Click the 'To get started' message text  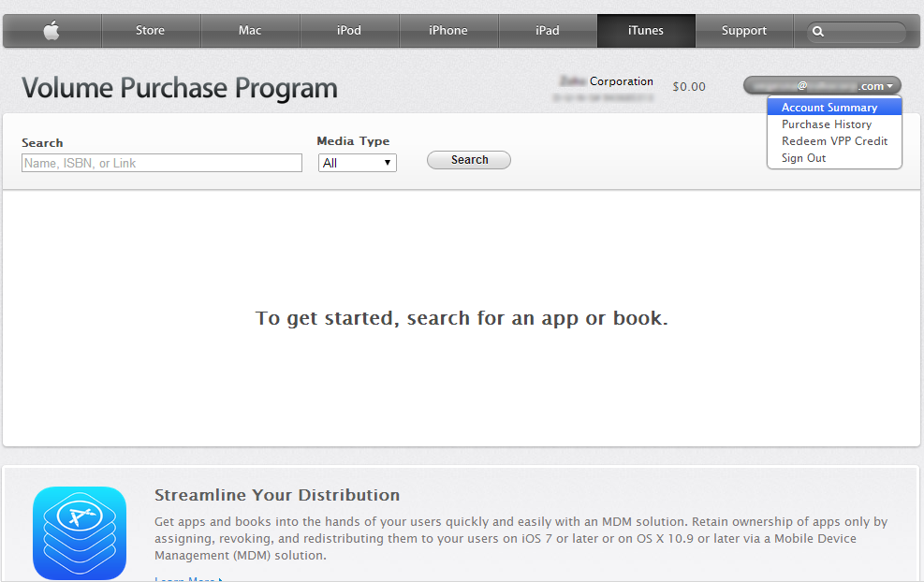click(x=462, y=318)
